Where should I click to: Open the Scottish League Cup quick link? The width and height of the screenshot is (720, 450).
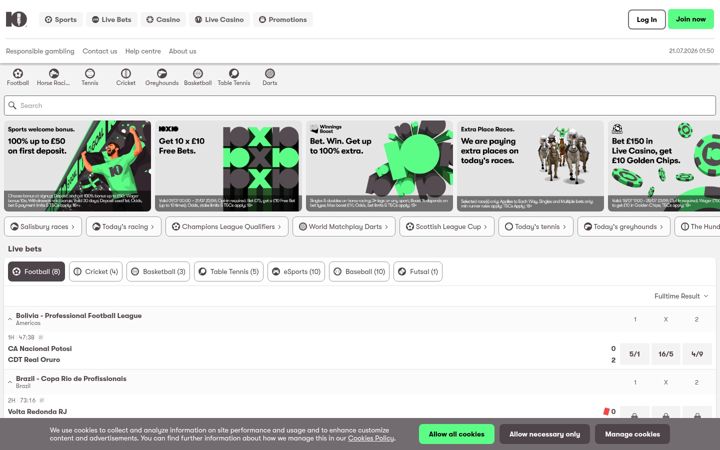[x=447, y=226]
